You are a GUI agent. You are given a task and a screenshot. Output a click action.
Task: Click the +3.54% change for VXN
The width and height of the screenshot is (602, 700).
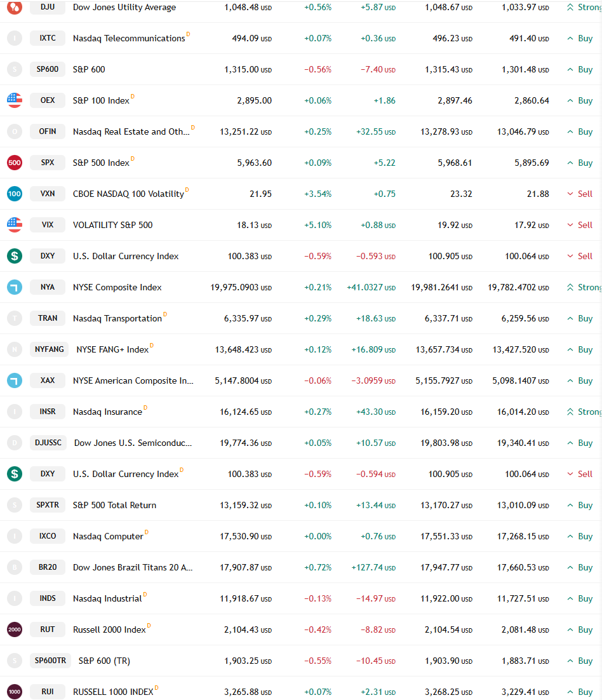pyautogui.click(x=318, y=194)
